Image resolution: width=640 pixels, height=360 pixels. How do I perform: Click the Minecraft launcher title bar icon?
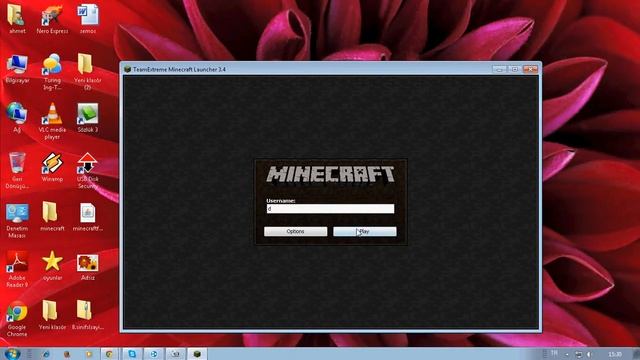tap(127, 69)
